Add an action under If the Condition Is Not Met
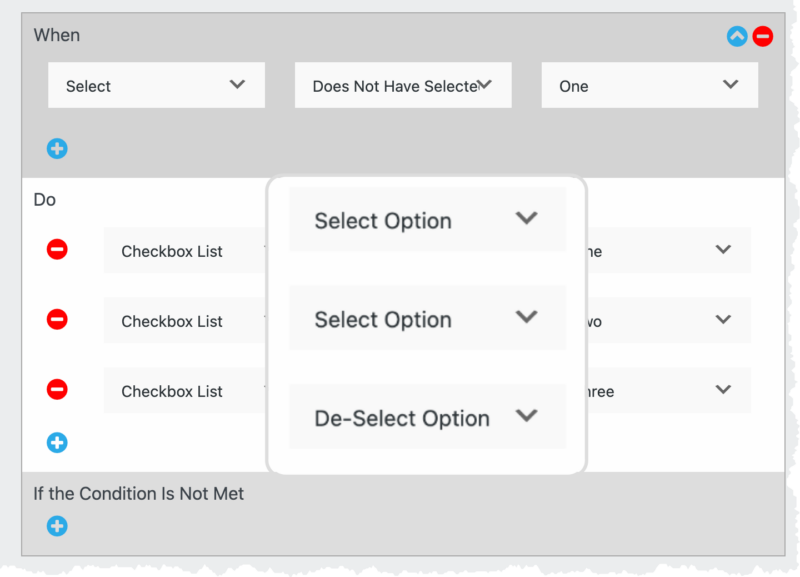Screen dimensions: 800x577 coord(57,526)
